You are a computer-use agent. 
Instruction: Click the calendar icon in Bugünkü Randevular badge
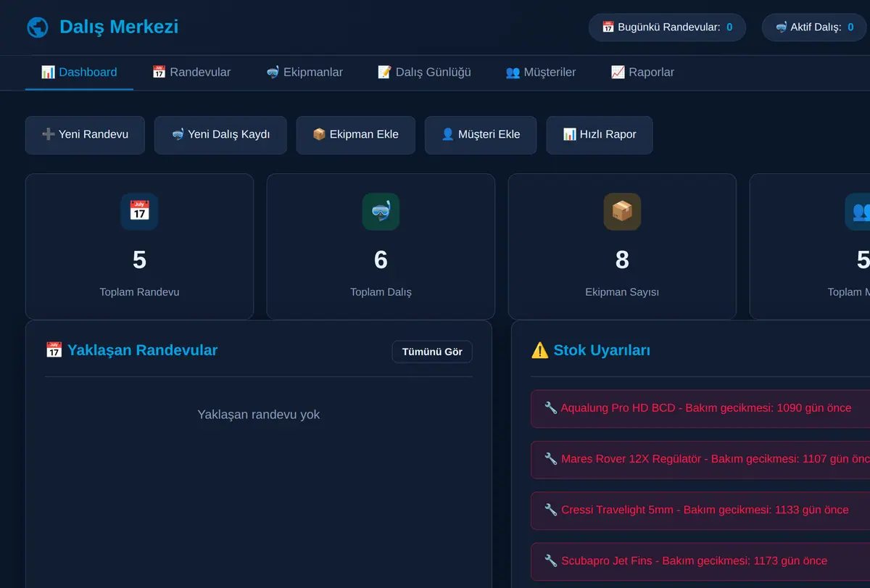point(608,28)
